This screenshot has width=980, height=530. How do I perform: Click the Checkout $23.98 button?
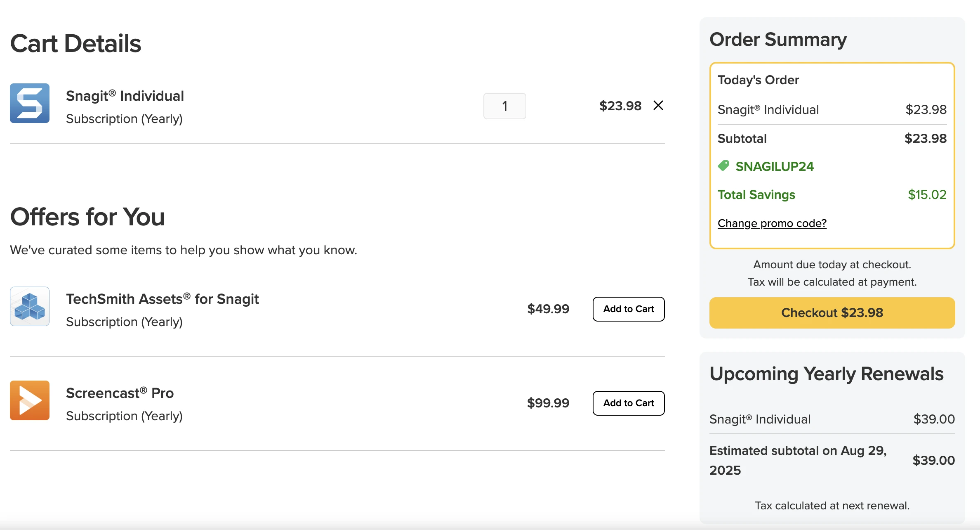coord(832,313)
